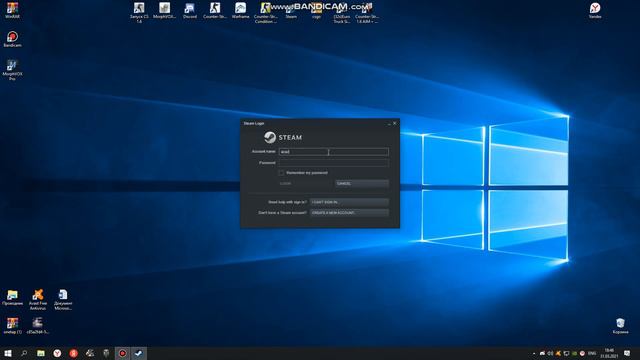
Task: Select the Bandicam desktop shortcut
Action: (x=12, y=39)
